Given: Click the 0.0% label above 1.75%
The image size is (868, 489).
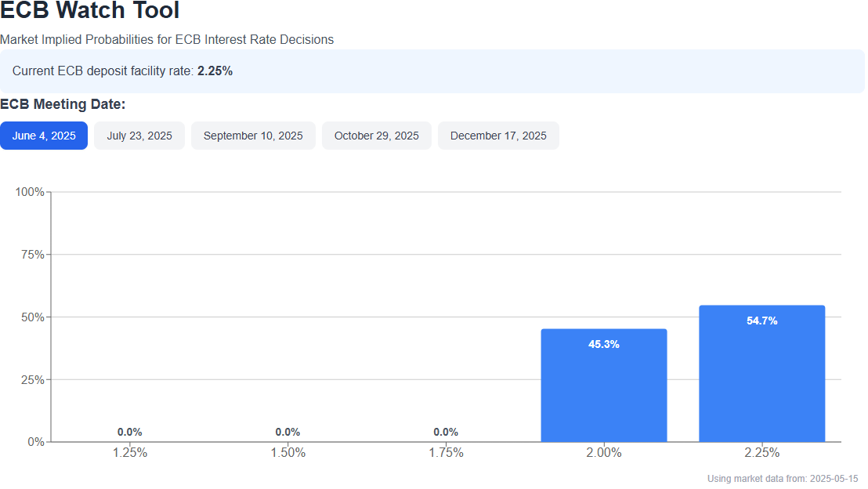Looking at the screenshot, I should [446, 432].
